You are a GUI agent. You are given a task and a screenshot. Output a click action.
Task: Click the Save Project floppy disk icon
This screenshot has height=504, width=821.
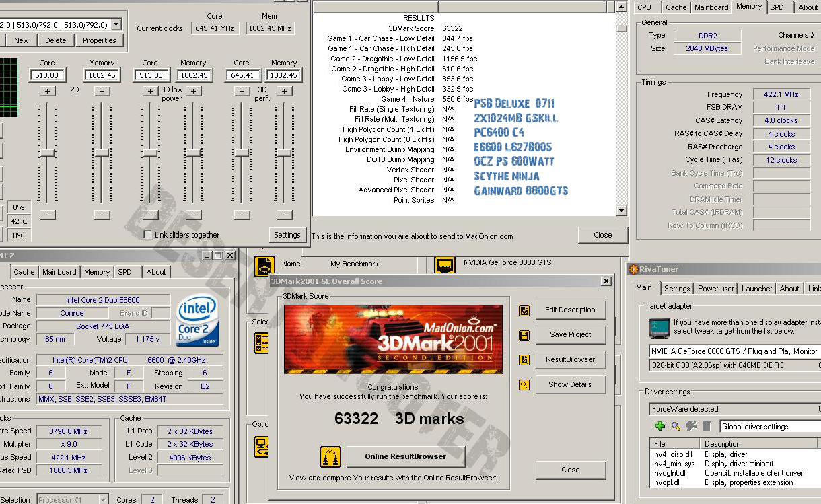coord(524,335)
